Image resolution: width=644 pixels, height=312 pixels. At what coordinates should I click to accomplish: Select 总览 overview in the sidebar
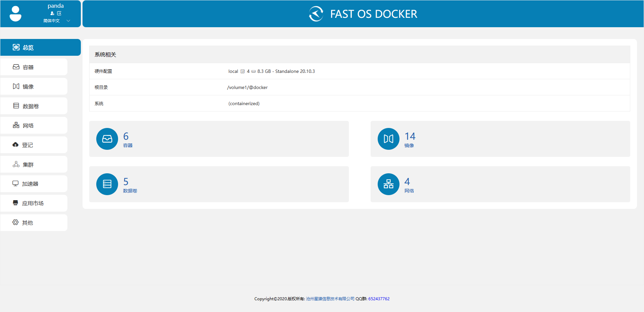coord(40,47)
